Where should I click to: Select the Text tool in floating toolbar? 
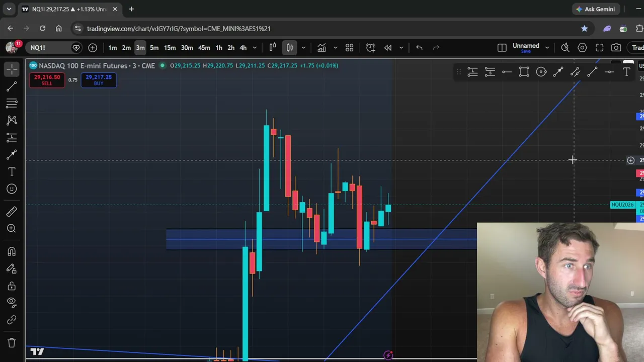pos(626,72)
